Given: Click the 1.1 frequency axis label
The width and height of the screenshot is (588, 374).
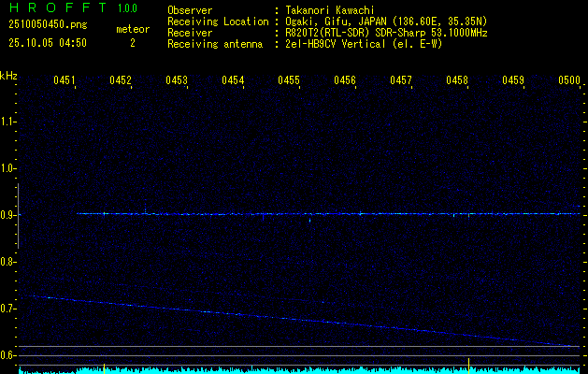Looking at the screenshot, I should coord(8,122).
